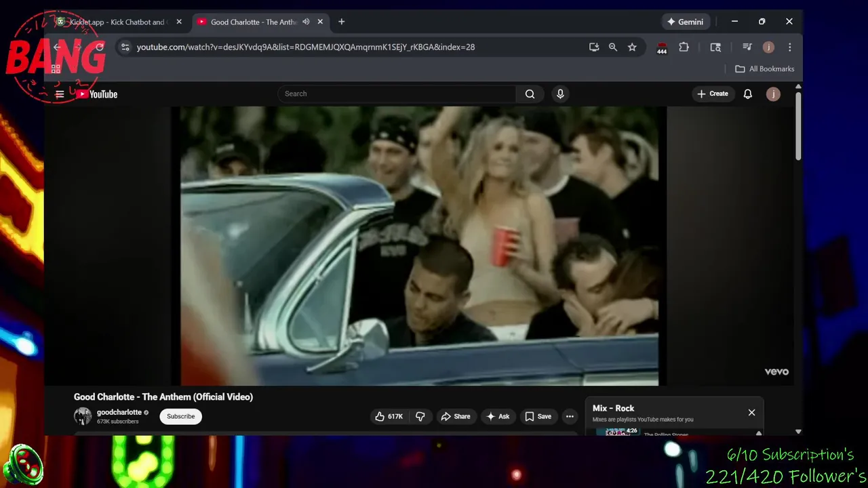Screen dimensions: 868x488
Task: Select the Good Charlotte - The Anthem tab
Action: tap(254, 22)
